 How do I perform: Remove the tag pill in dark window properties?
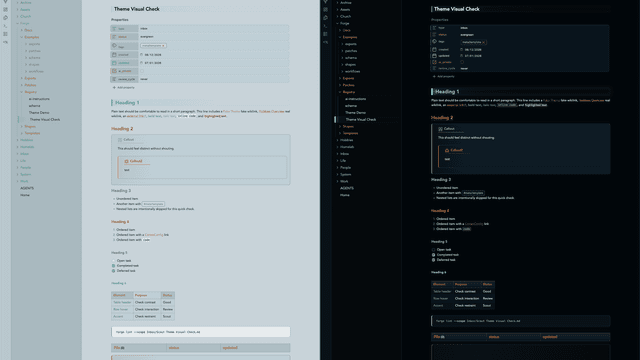[x=484, y=42]
